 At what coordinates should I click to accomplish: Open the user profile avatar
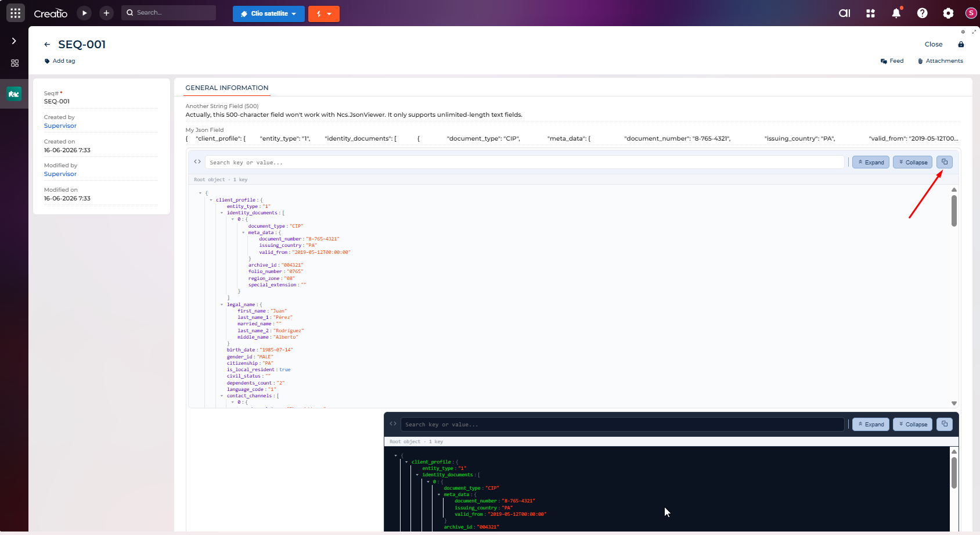coord(971,13)
